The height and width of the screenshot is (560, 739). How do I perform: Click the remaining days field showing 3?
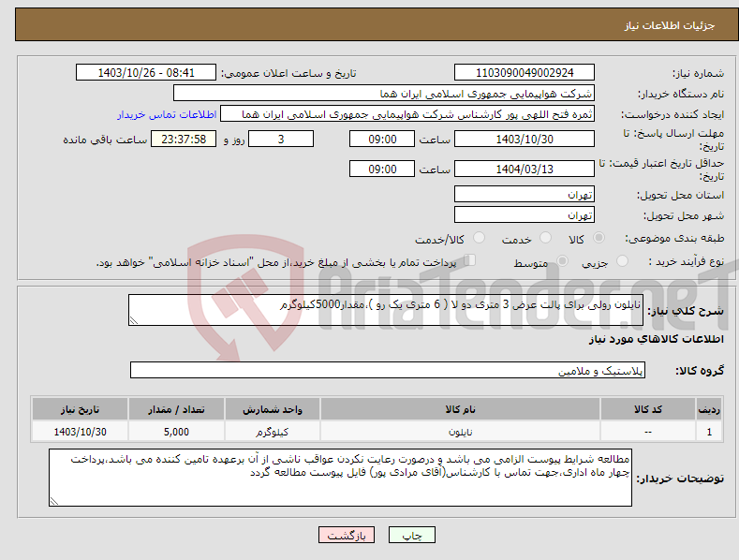point(281,139)
